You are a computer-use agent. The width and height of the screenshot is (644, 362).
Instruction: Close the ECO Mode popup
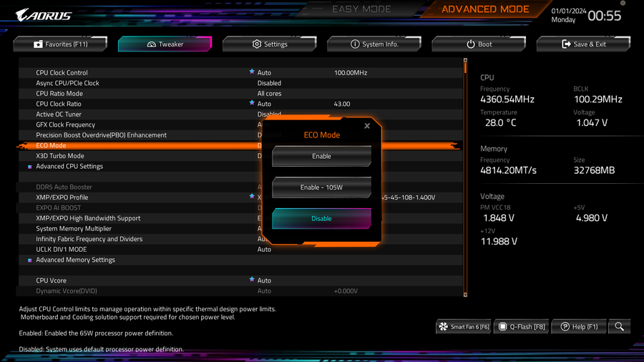[367, 126]
